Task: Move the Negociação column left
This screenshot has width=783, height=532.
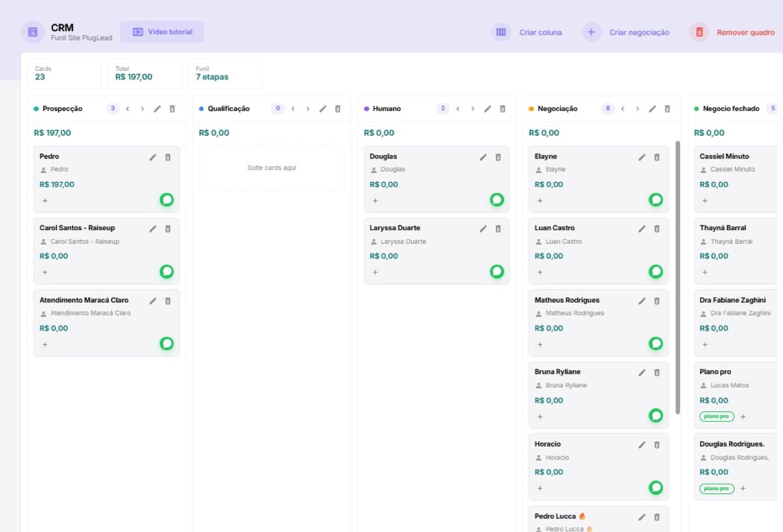Action: pyautogui.click(x=623, y=109)
